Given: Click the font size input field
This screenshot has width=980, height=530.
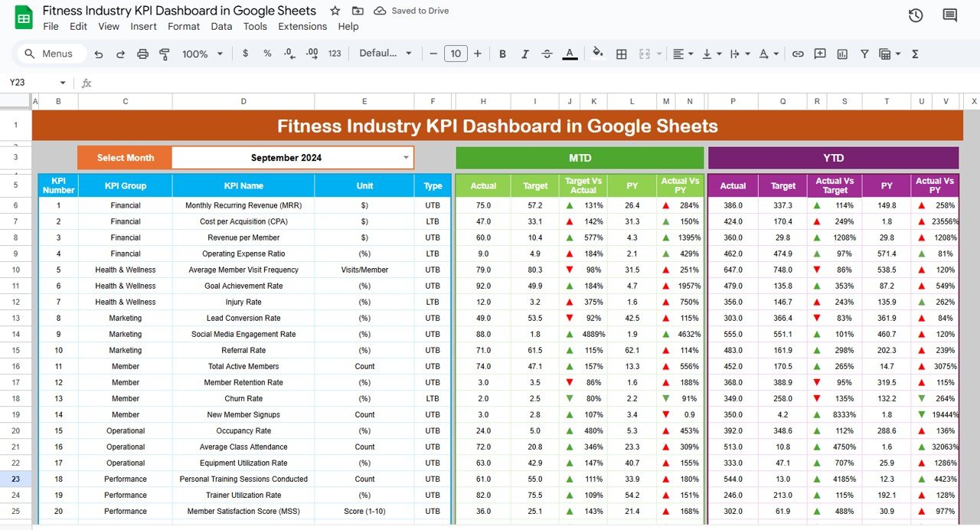Looking at the screenshot, I should click(456, 54).
